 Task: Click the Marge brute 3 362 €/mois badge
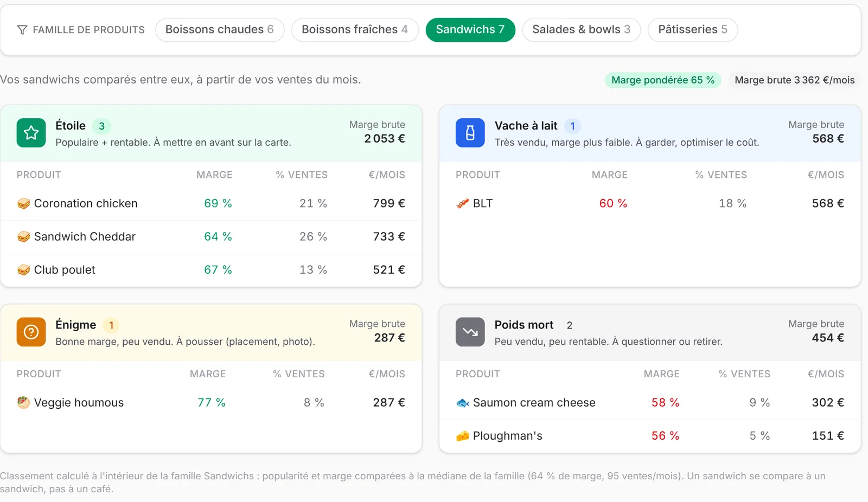[x=794, y=80]
